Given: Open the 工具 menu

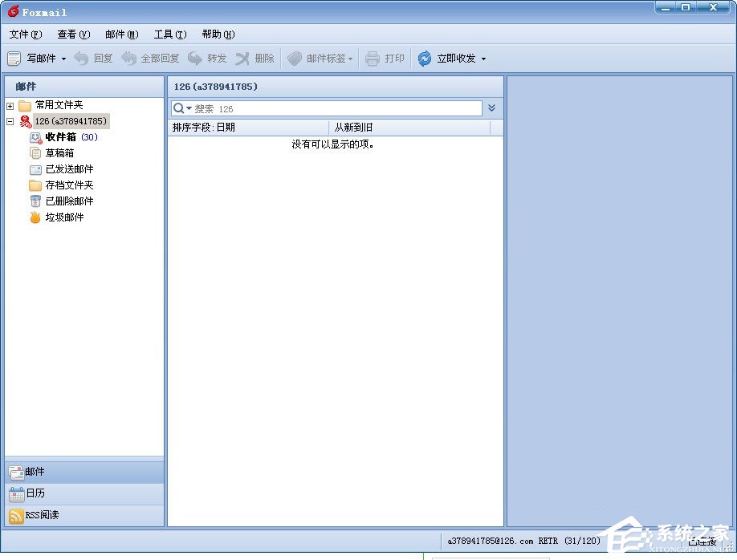Looking at the screenshot, I should [x=169, y=34].
